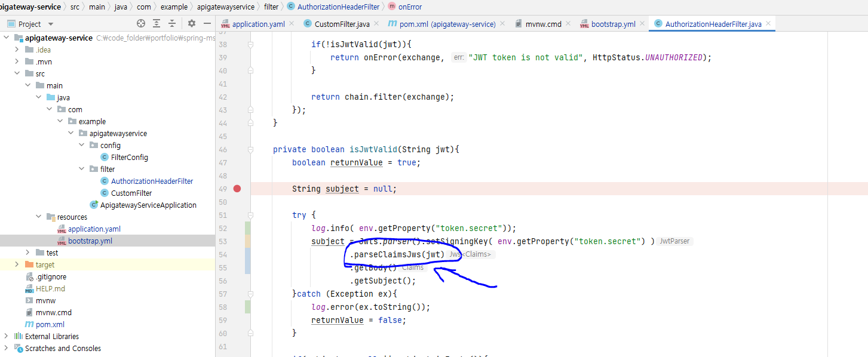Select the java source folder
868x357 pixels.
pos(63,97)
